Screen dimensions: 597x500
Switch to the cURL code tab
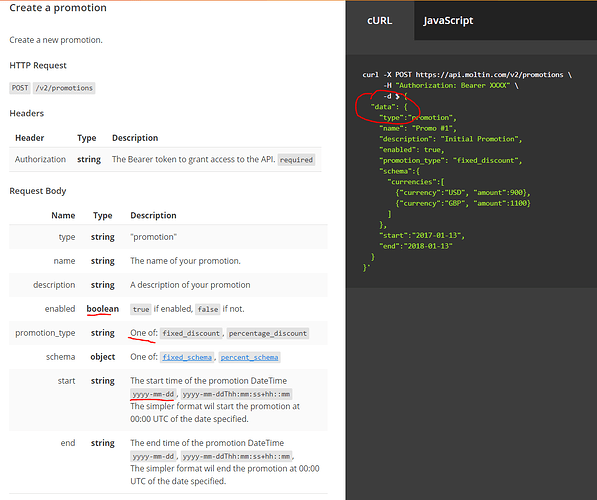pyautogui.click(x=380, y=21)
